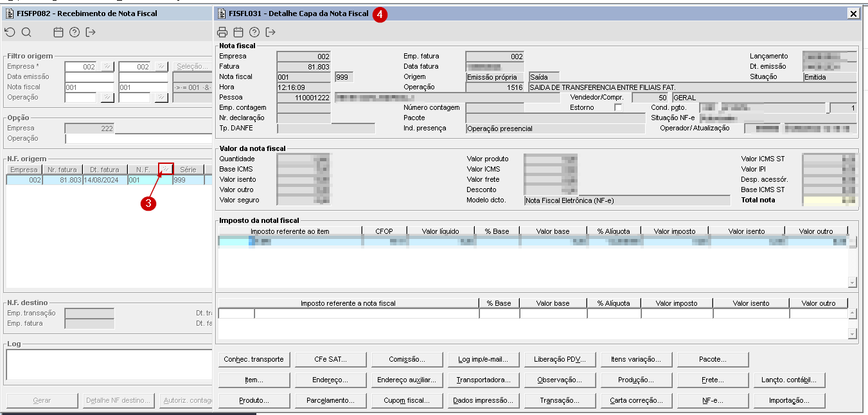Open Produção... details

click(x=636, y=380)
